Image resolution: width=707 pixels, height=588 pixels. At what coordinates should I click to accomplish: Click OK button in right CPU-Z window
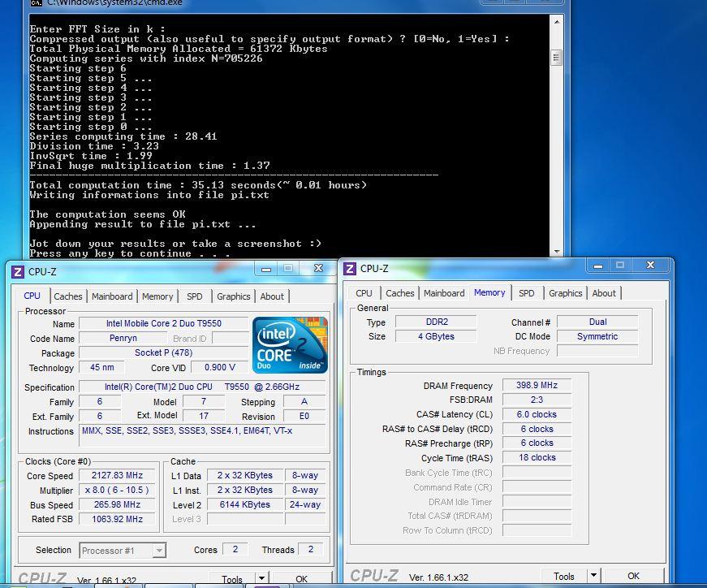(633, 576)
